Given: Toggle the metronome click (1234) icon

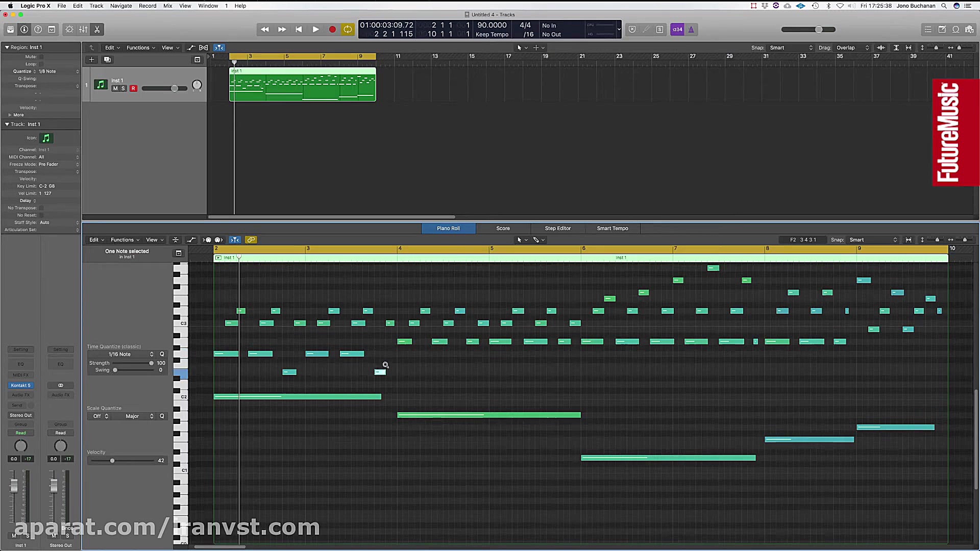Looking at the screenshot, I should click(x=677, y=29).
